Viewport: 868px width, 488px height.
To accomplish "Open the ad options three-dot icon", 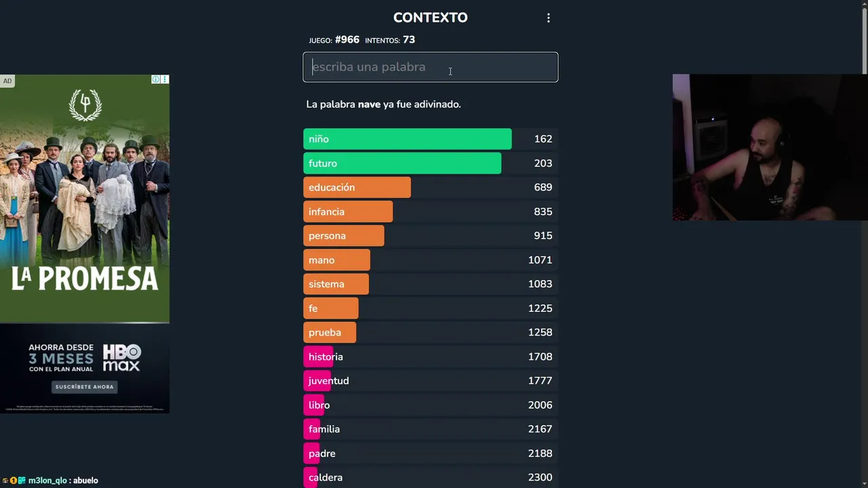I will pyautogui.click(x=165, y=79).
